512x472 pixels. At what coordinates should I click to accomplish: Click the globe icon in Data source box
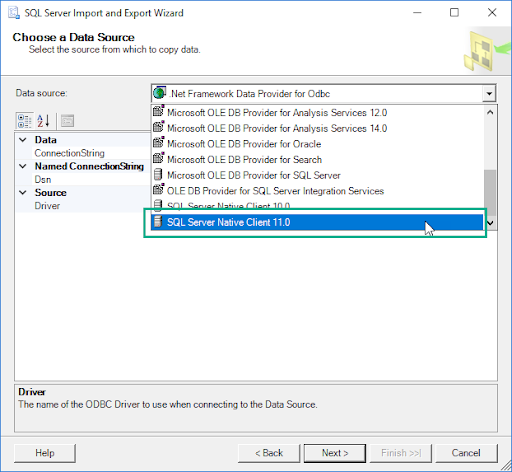tap(160, 93)
